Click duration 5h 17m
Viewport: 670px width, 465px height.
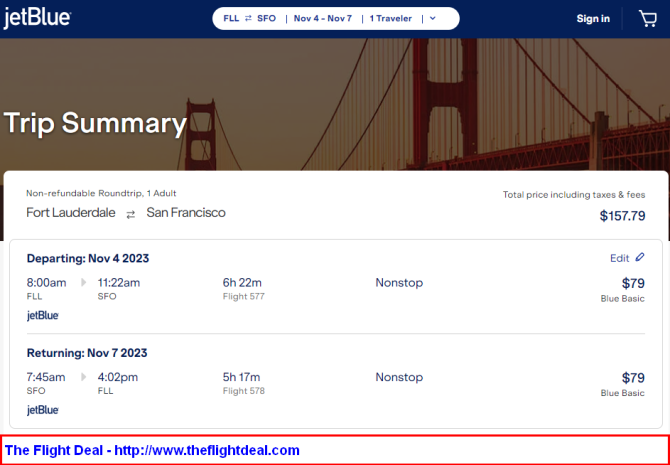tap(241, 377)
